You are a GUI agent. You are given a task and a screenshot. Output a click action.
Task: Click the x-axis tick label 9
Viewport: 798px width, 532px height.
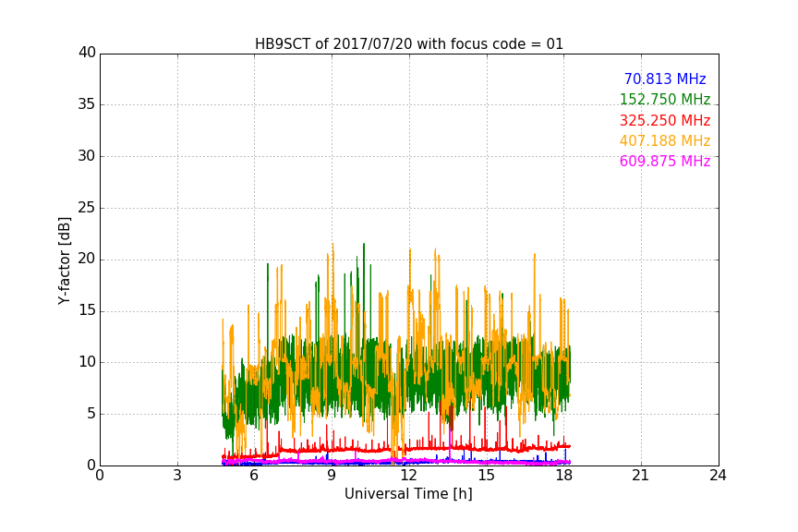[332, 476]
